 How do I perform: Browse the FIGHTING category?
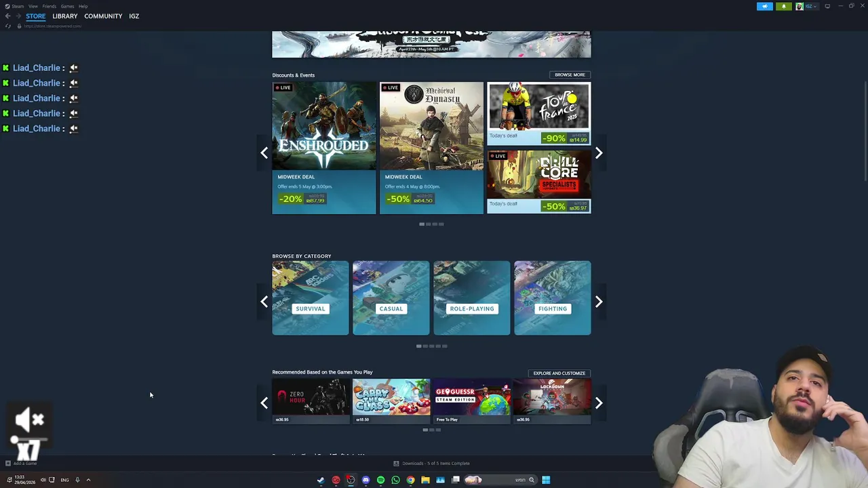click(x=553, y=298)
